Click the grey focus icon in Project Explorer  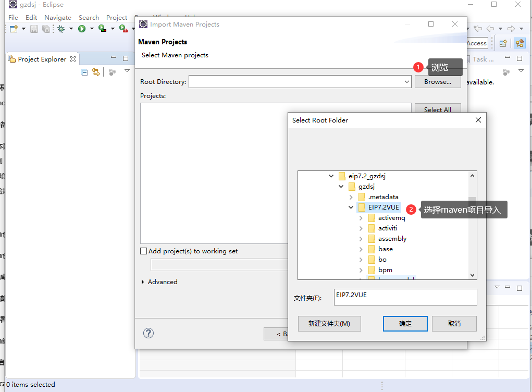click(x=112, y=72)
